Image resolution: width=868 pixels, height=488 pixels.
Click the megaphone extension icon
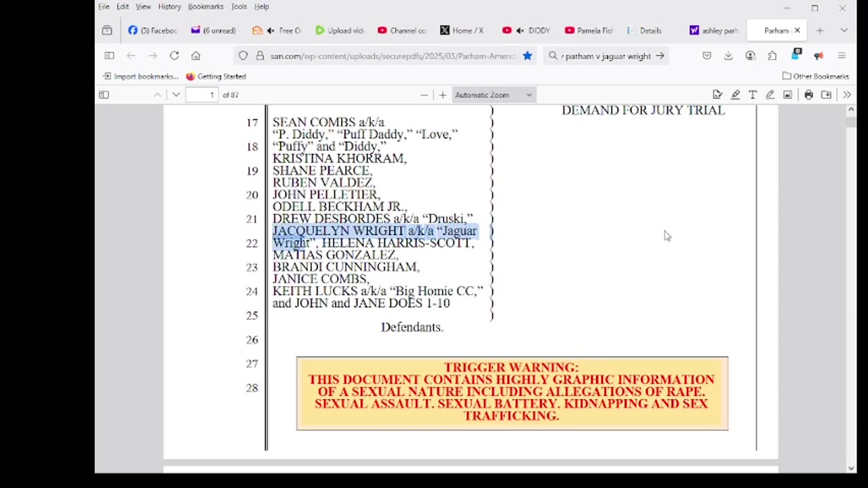point(818,56)
